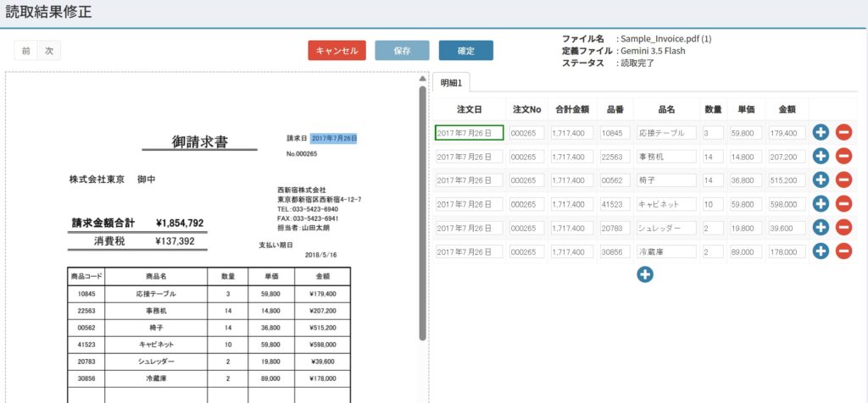Add a row after シュレッダー row

tap(821, 228)
